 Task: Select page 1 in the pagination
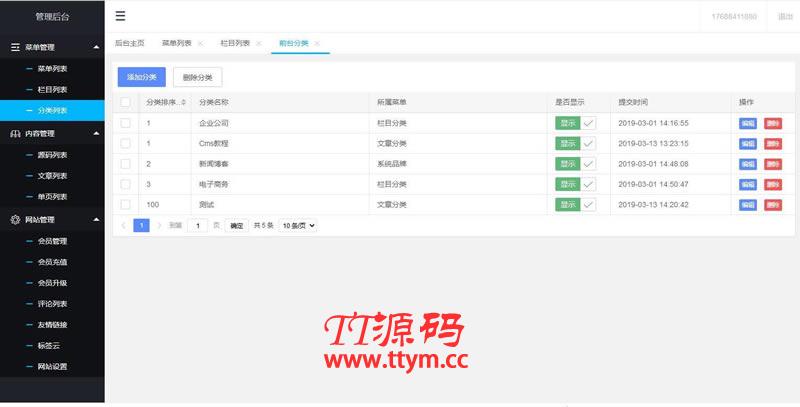tap(141, 225)
